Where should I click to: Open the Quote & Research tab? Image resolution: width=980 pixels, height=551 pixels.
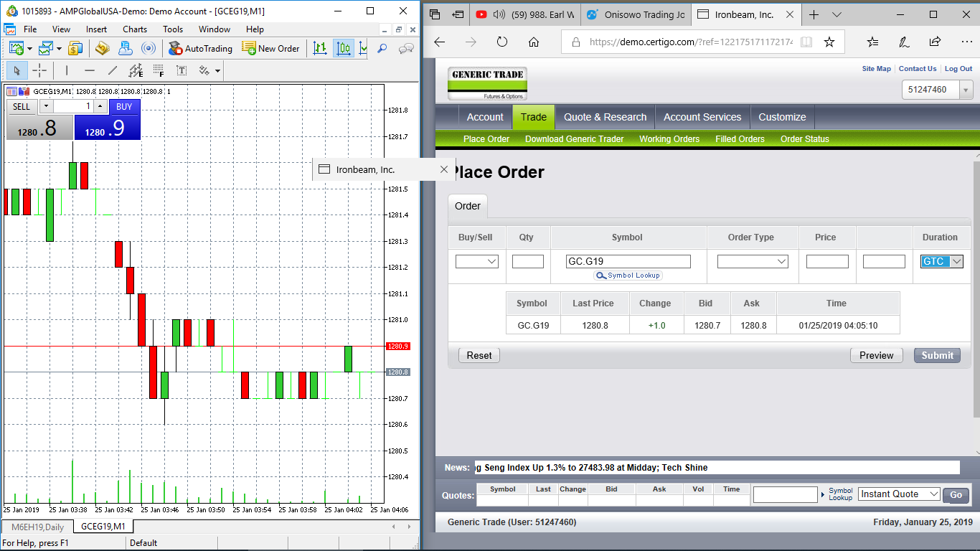pyautogui.click(x=606, y=117)
